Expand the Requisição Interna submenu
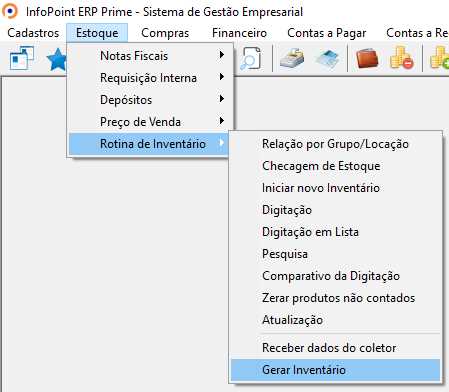 (x=148, y=78)
